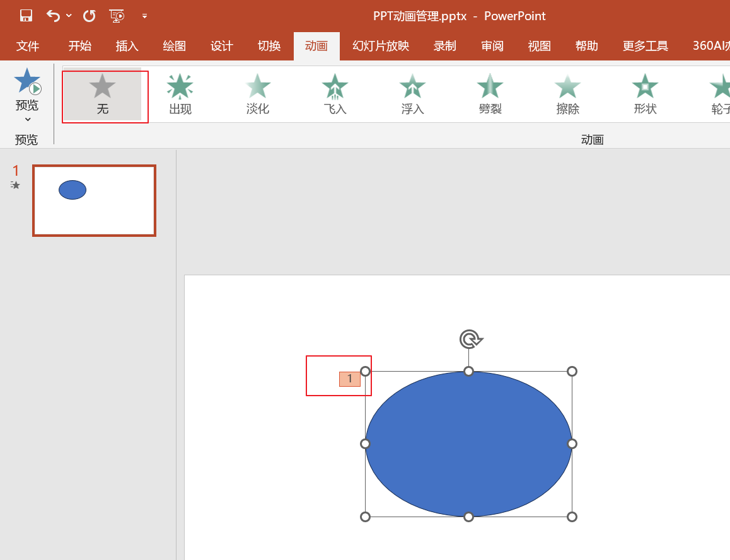Apply the 出现 animation effect
The width and height of the screenshot is (730, 560).
click(x=180, y=94)
